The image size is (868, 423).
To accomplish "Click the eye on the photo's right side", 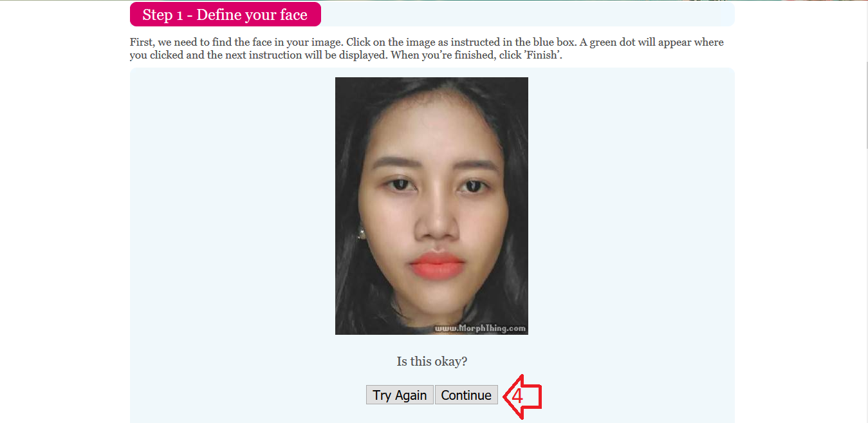I will [x=474, y=187].
